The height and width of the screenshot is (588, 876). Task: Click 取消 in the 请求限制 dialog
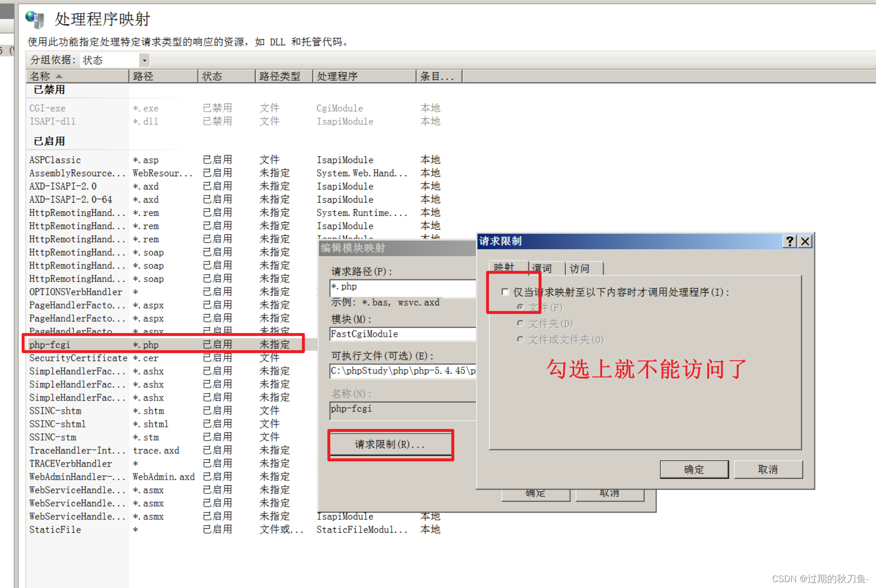[x=768, y=470]
